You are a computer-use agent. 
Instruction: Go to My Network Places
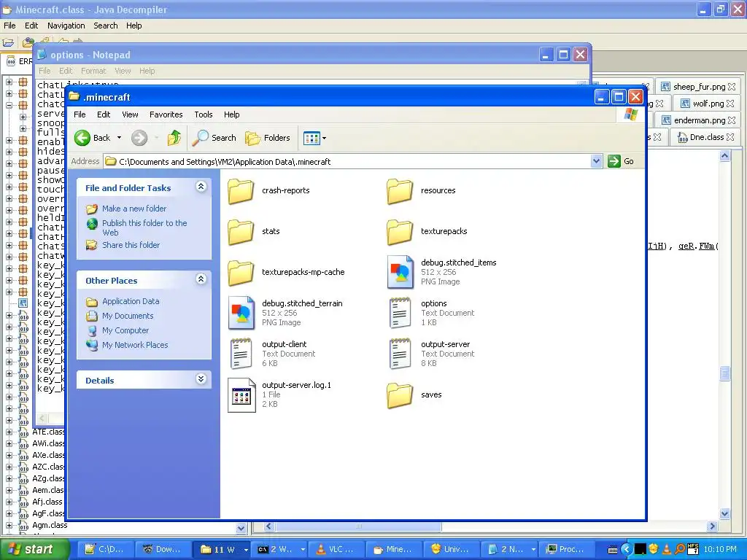click(135, 345)
